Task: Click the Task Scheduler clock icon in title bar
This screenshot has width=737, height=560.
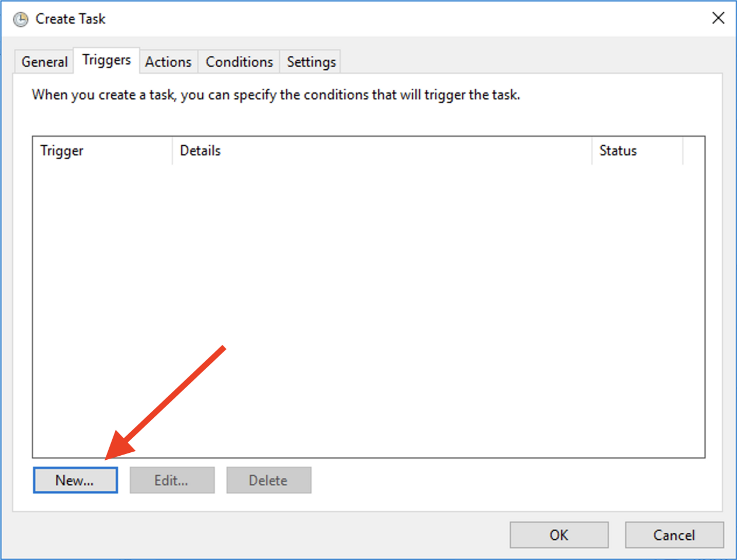Action: click(x=21, y=19)
